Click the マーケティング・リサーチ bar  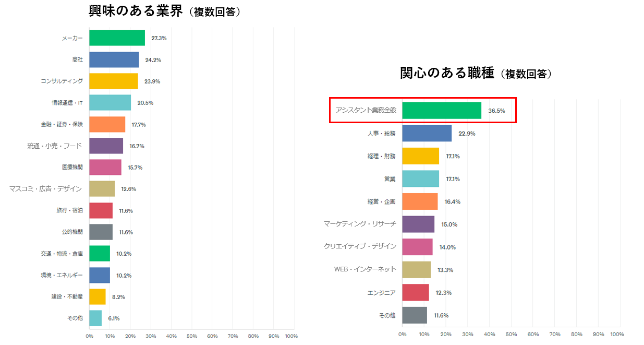pyautogui.click(x=418, y=224)
